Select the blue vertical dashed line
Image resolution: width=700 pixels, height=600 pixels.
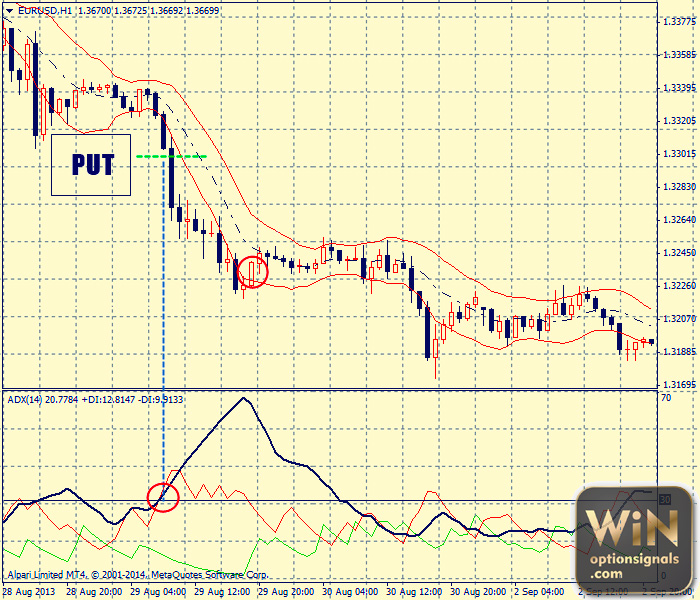(x=163, y=330)
